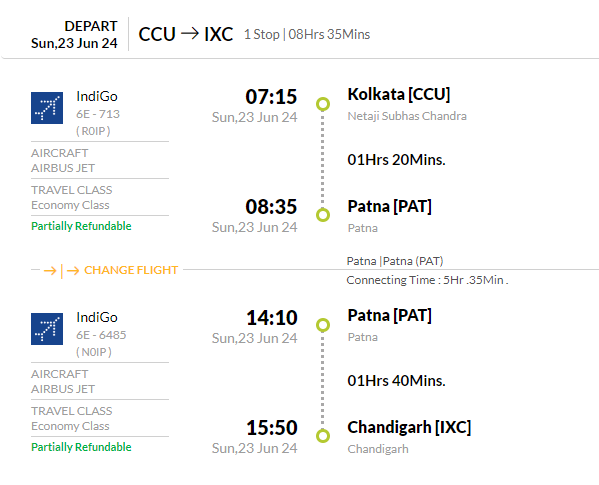Viewport: 599px width, 485px height.
Task: Select flight number 6E - 713
Action: (x=98, y=114)
